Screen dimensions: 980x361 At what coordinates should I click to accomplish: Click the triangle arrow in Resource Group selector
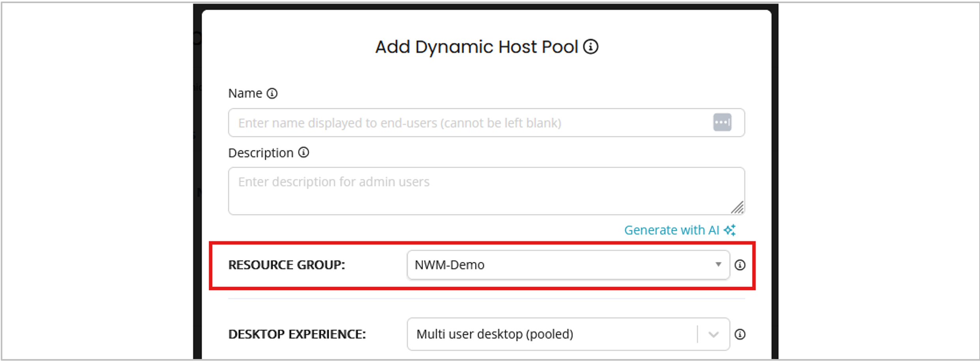coord(718,265)
